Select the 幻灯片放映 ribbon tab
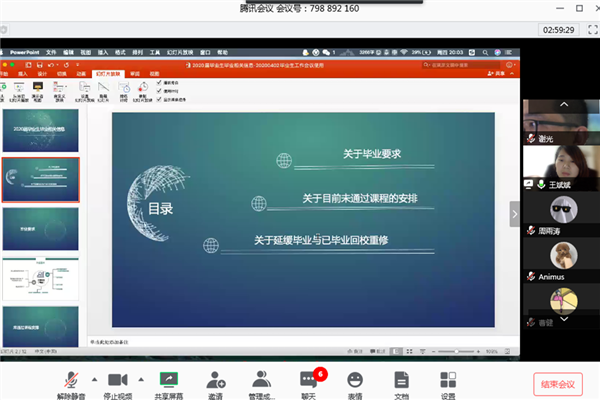Viewport: 600px width, 400px height. click(108, 74)
